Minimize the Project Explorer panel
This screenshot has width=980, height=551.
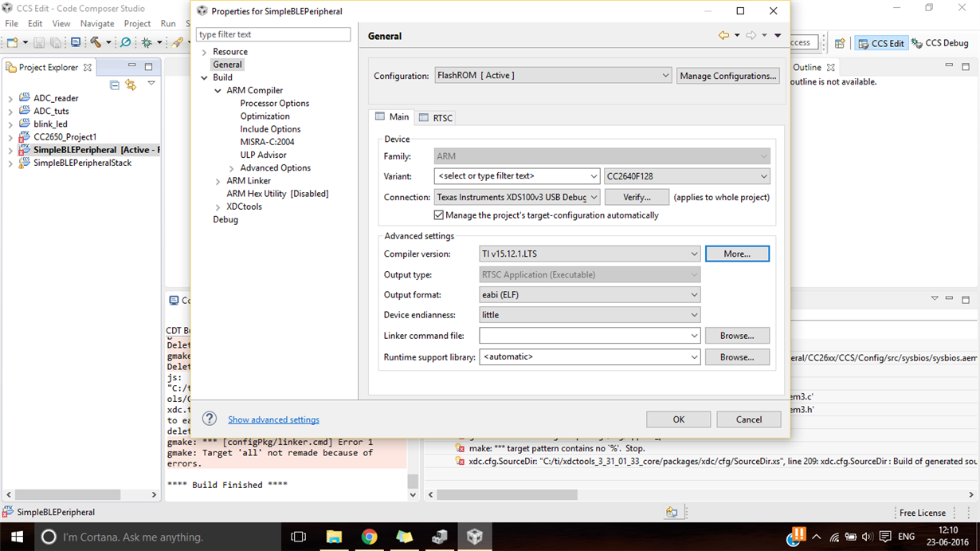point(131,66)
